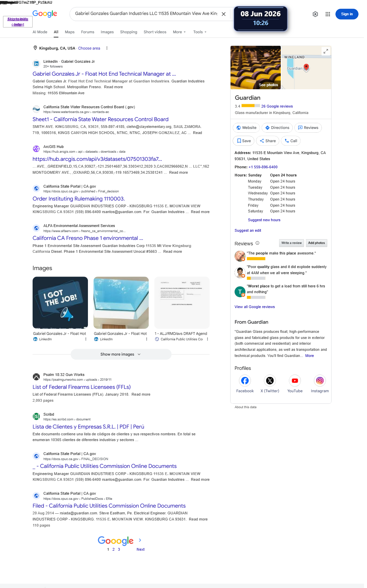Screen dimensions: 367x588
Task: Open Guardian's Facebook profile
Action: 245,381
